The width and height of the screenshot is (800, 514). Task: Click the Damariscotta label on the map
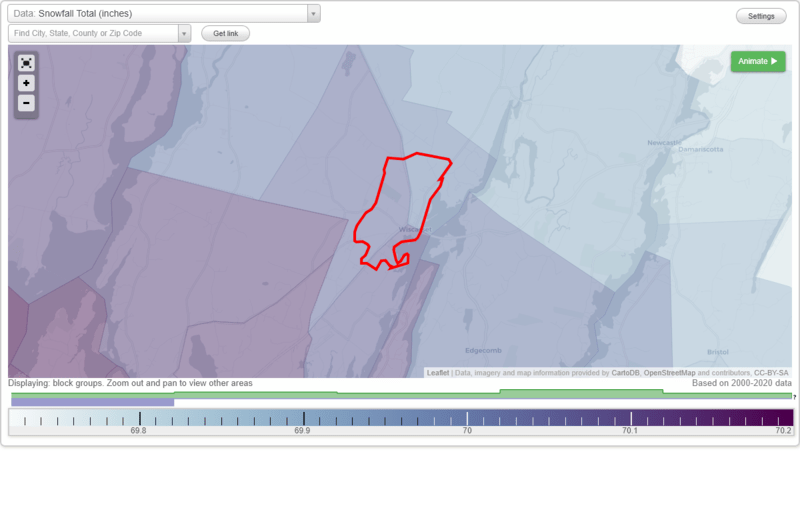click(x=701, y=150)
